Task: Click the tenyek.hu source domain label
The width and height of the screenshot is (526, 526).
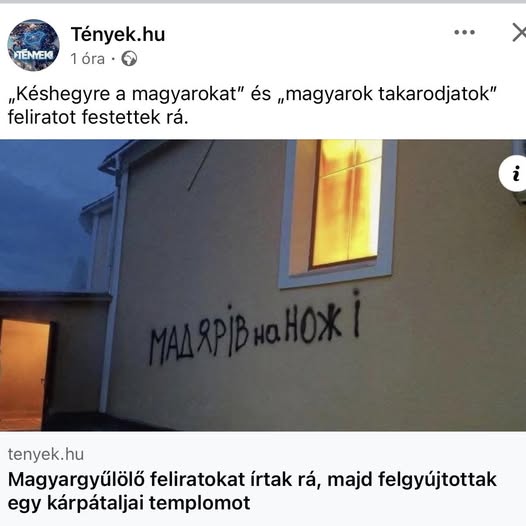Action: [x=46, y=454]
